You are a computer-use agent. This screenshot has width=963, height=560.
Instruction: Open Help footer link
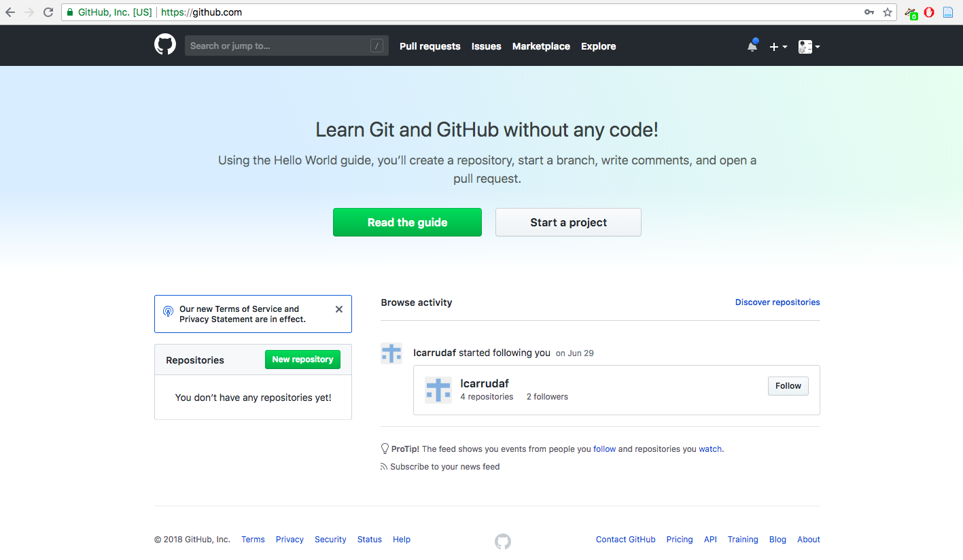[x=402, y=540]
